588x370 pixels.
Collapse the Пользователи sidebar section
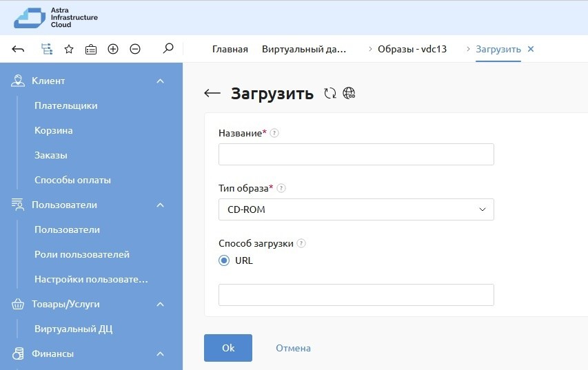point(160,205)
